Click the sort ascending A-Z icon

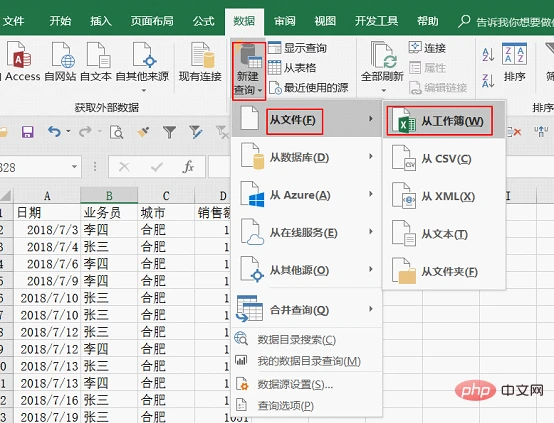pos(488,54)
